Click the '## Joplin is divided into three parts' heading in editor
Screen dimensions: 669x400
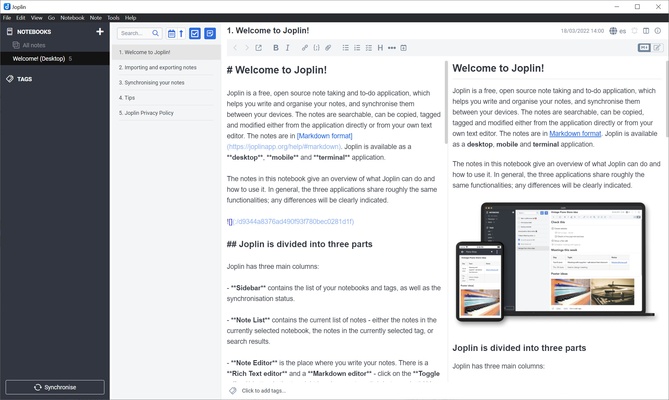coord(300,244)
